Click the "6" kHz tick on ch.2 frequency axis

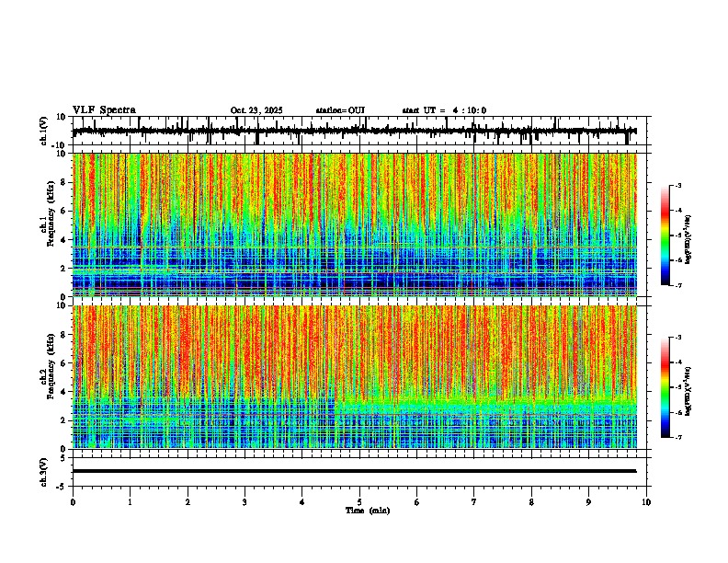click(x=63, y=363)
